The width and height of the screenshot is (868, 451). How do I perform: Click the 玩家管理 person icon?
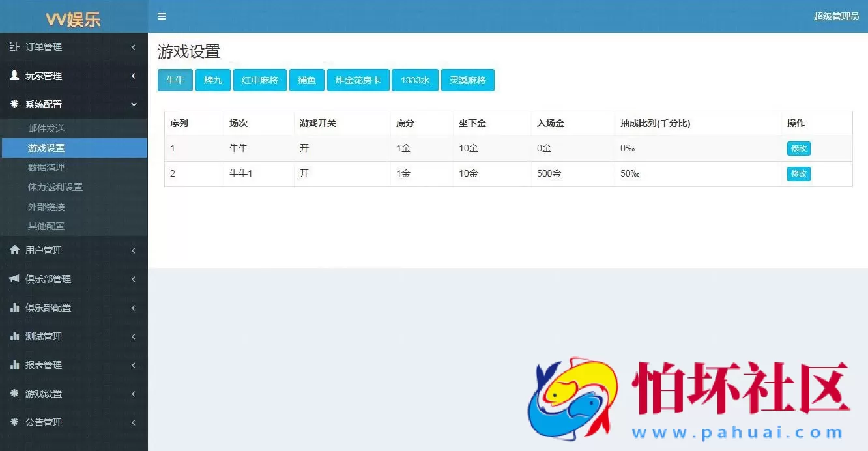click(15, 75)
